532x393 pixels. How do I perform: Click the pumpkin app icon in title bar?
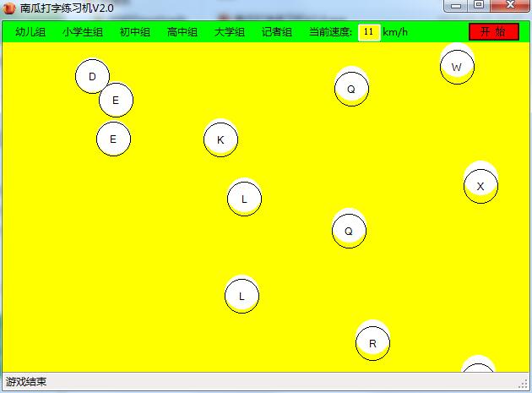pyautogui.click(x=10, y=8)
